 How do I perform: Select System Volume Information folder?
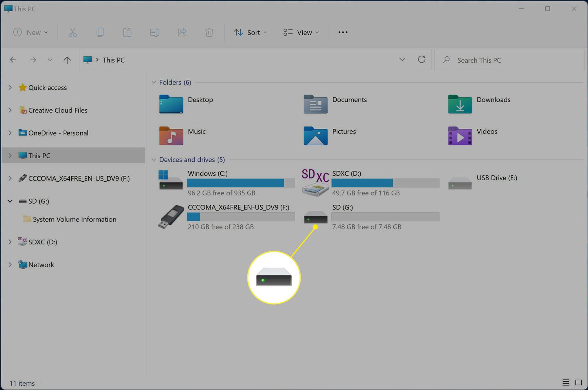(x=74, y=219)
